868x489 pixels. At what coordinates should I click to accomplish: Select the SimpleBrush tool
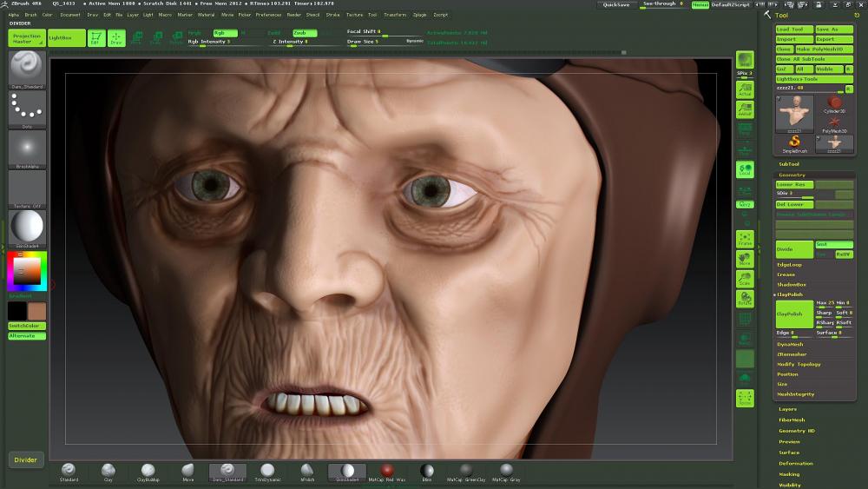[794, 144]
